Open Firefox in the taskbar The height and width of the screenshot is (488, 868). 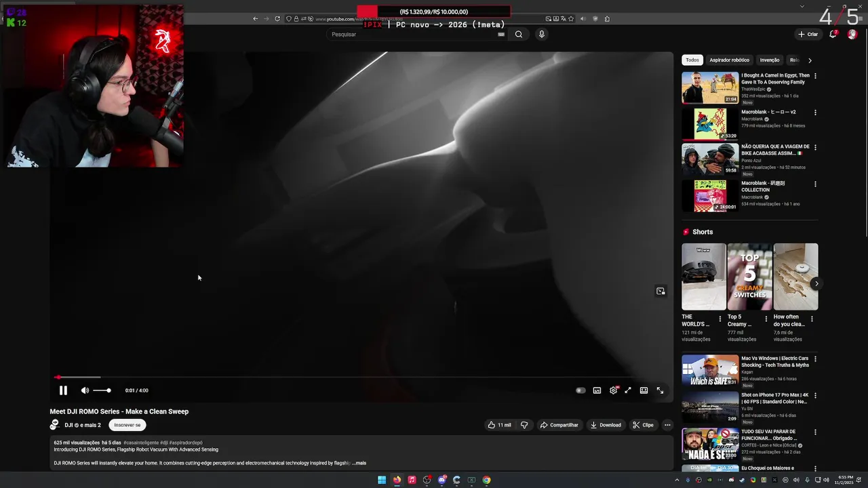(x=397, y=480)
